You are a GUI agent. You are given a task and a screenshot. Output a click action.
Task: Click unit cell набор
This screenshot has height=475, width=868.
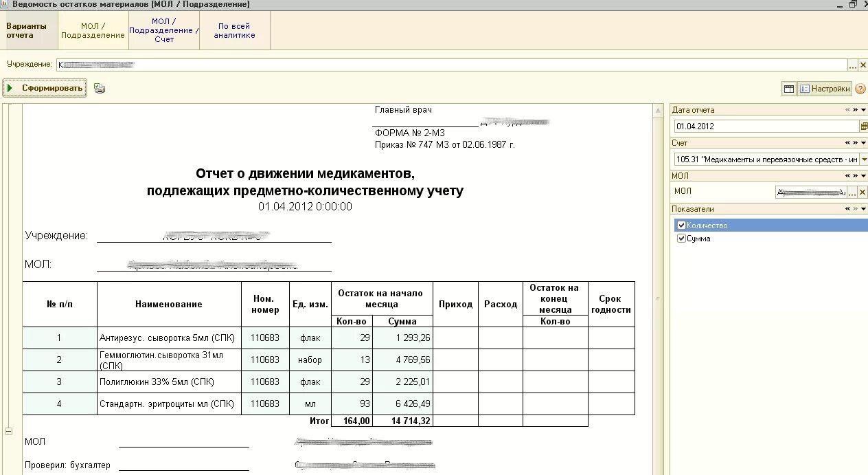click(x=310, y=360)
